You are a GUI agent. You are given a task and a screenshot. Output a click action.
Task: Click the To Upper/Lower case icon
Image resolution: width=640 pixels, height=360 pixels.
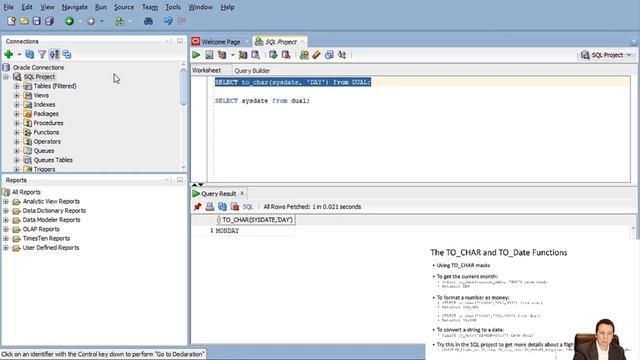point(342,55)
